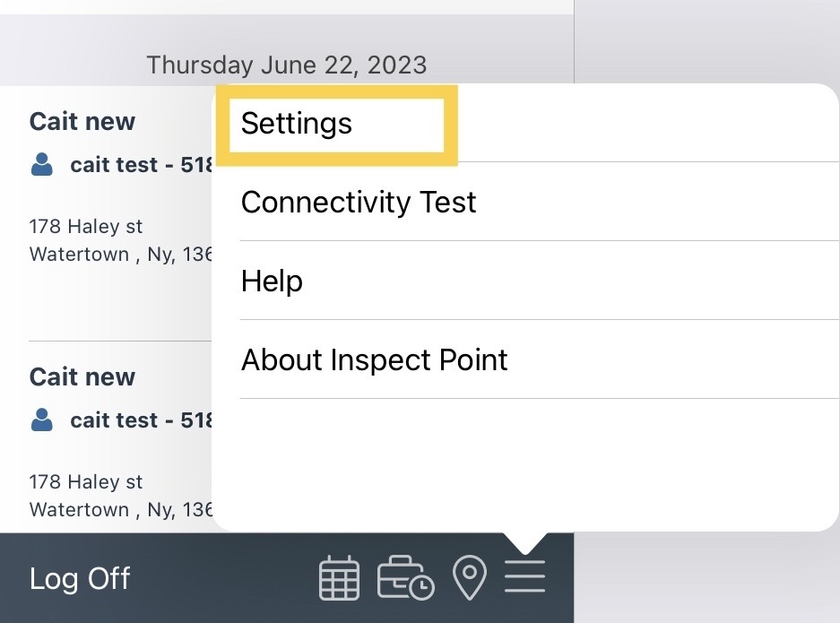Click the 178 Haley st address text
840x623 pixels.
[x=85, y=226]
